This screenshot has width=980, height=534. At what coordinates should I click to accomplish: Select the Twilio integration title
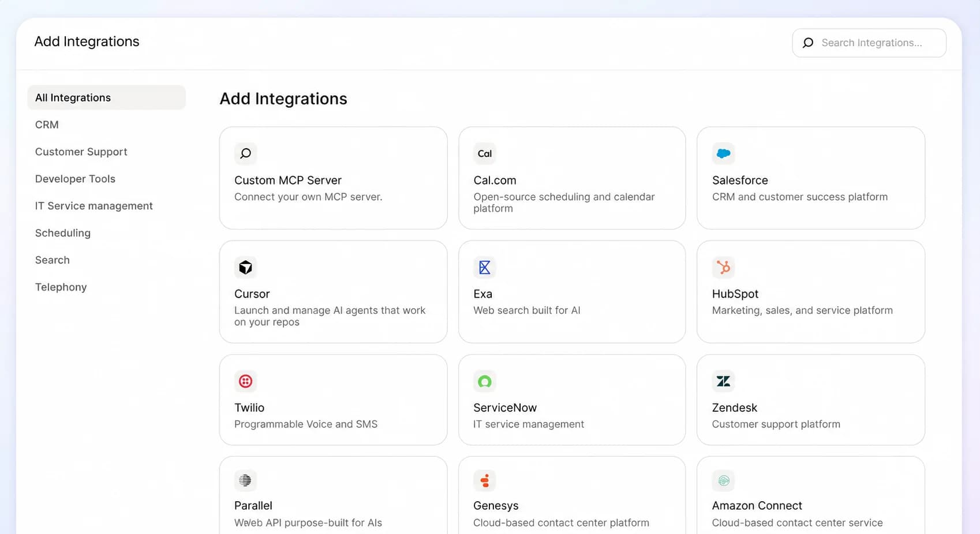249,408
